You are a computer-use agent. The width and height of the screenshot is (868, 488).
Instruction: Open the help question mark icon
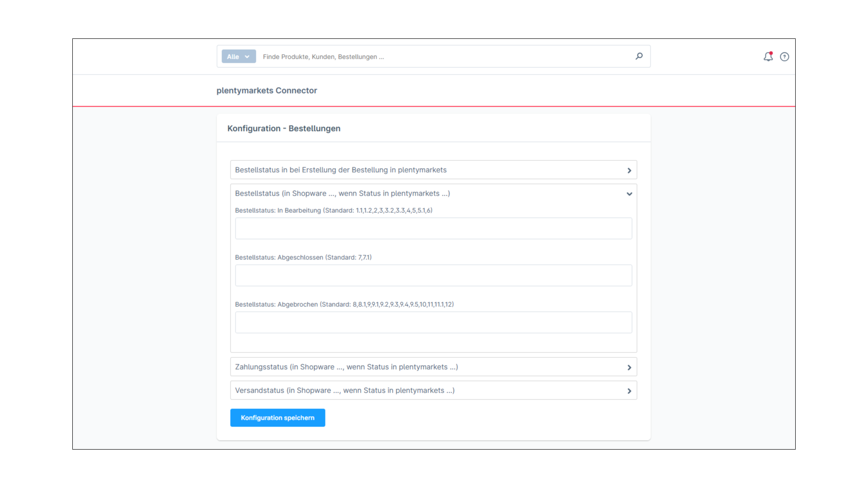pos(784,56)
